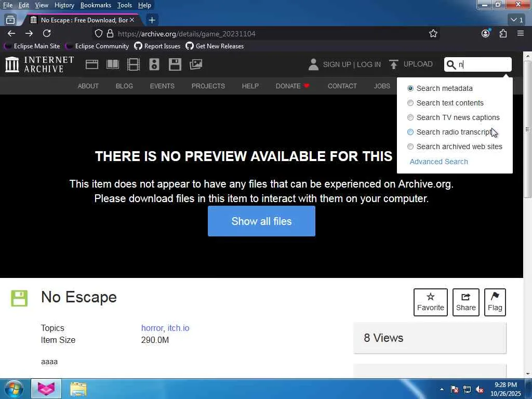Image resolution: width=532 pixels, height=399 pixels.
Task: Click the upload arrow icon
Action: [394, 64]
